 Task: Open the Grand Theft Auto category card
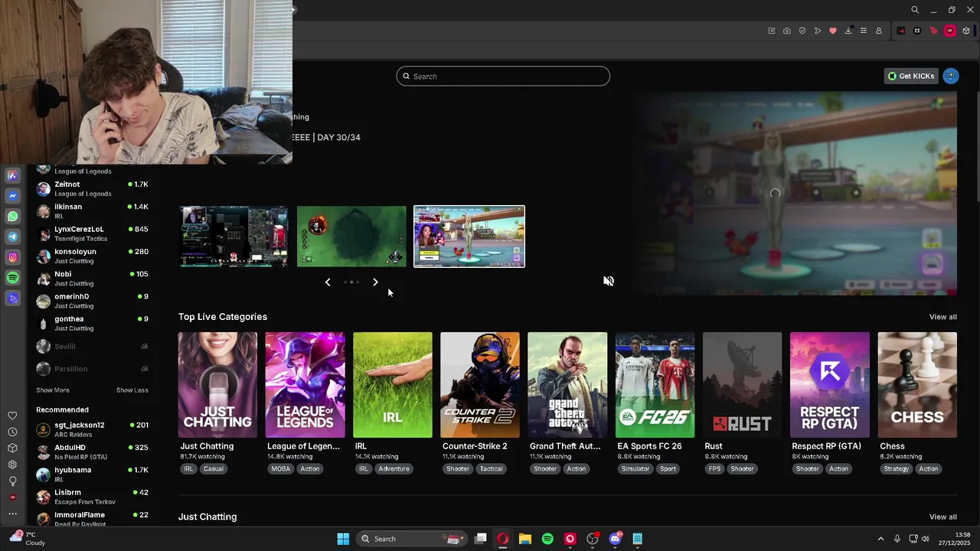(567, 385)
